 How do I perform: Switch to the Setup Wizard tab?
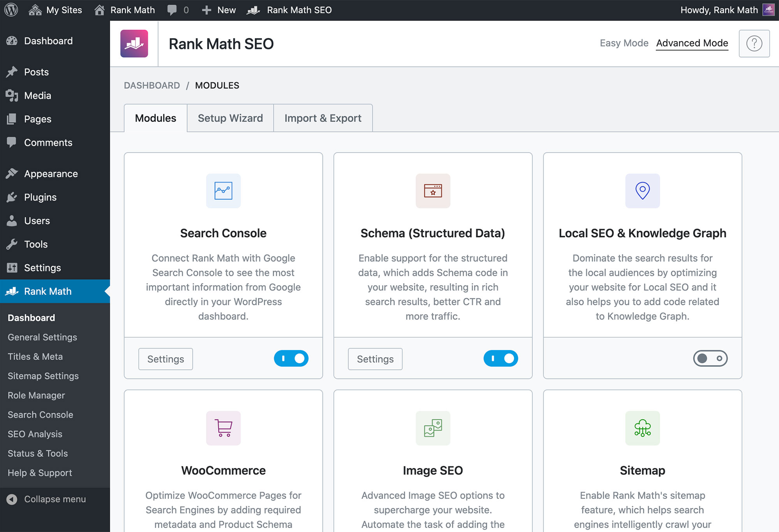(x=230, y=118)
